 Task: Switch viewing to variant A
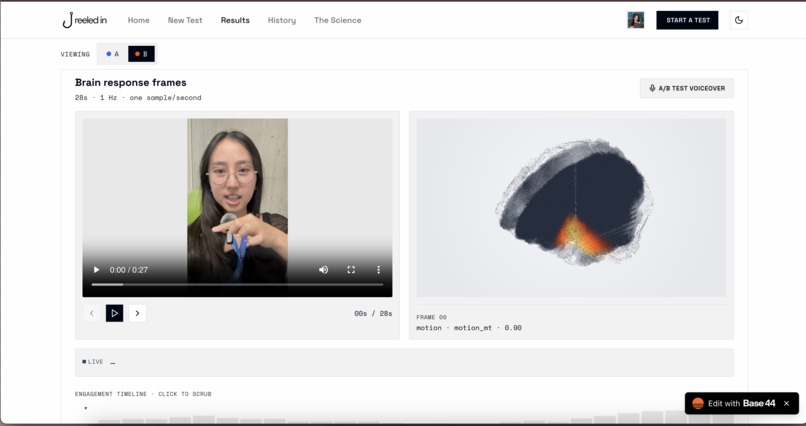click(112, 54)
